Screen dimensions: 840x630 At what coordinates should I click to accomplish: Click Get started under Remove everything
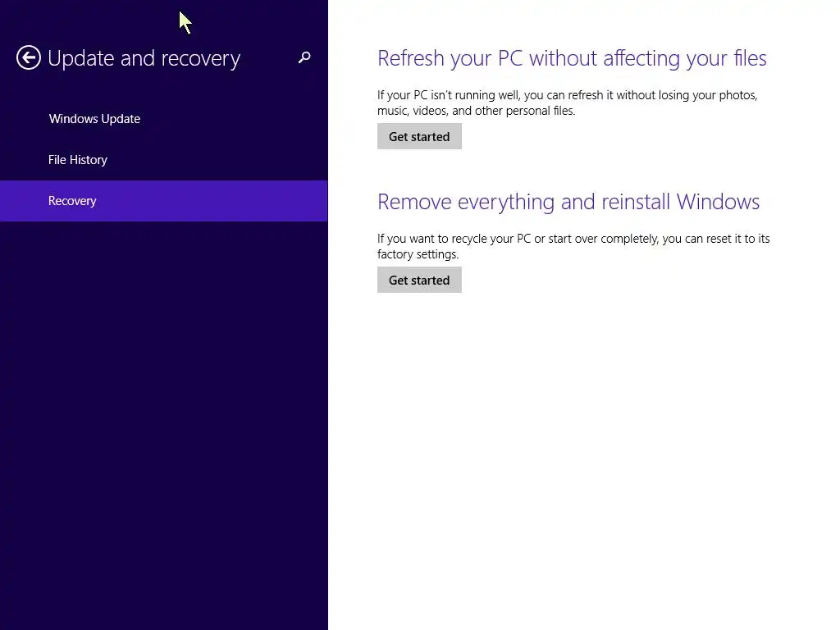(x=419, y=281)
